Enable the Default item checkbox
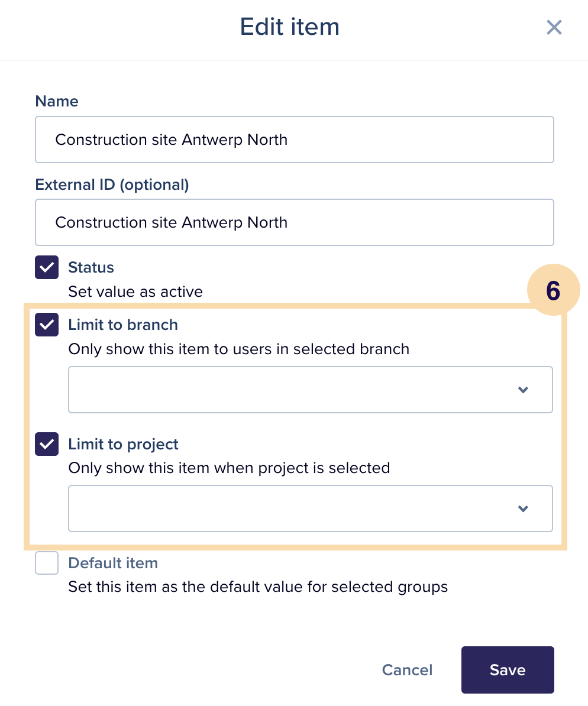Viewport: 588px width, 706px height. [x=47, y=563]
